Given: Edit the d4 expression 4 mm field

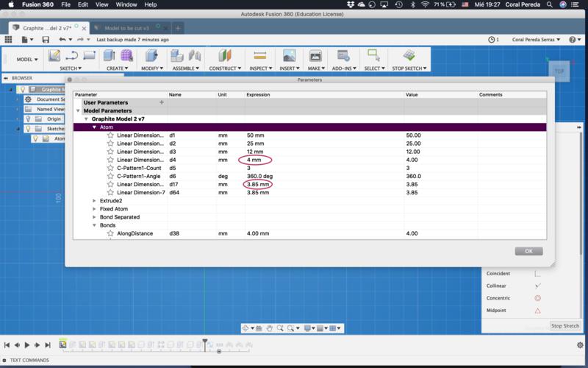Looking at the screenshot, I should (x=324, y=160).
